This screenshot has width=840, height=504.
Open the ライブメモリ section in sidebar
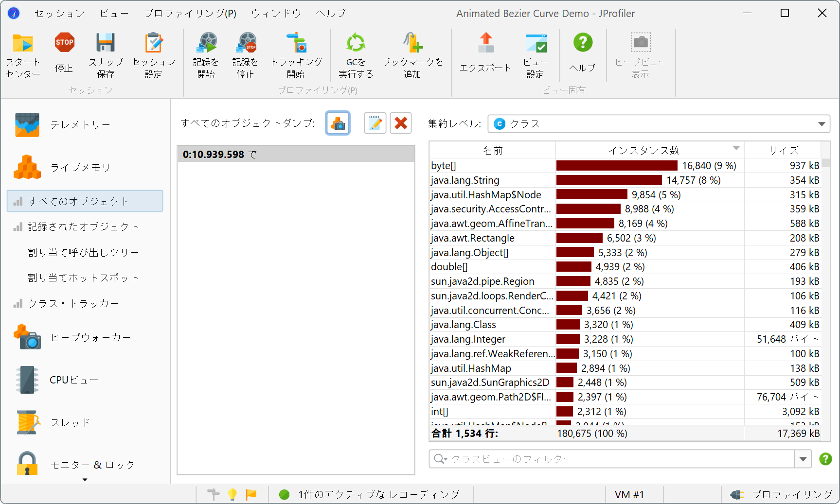pyautogui.click(x=85, y=167)
